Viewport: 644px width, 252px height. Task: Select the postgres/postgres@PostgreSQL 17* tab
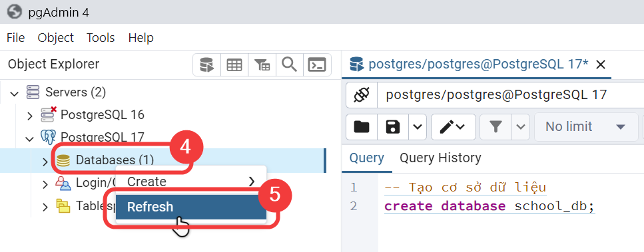pyautogui.click(x=476, y=64)
